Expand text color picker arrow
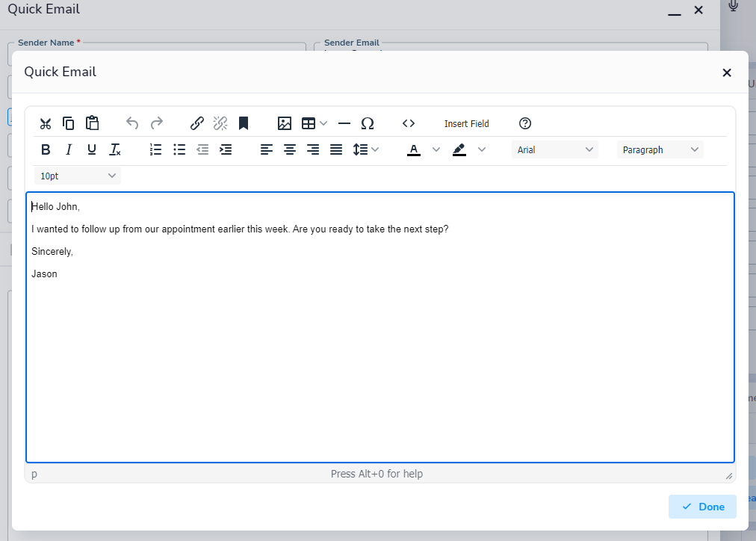The image size is (756, 541). (x=436, y=150)
